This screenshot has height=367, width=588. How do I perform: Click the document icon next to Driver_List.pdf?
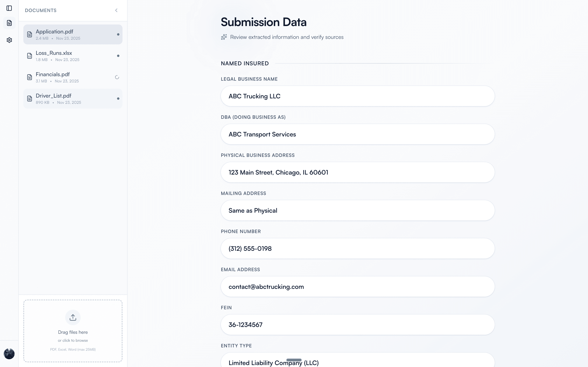pyautogui.click(x=30, y=98)
